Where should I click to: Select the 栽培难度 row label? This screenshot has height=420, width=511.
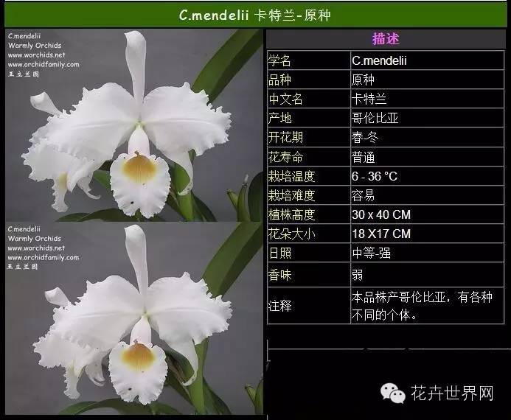point(291,195)
